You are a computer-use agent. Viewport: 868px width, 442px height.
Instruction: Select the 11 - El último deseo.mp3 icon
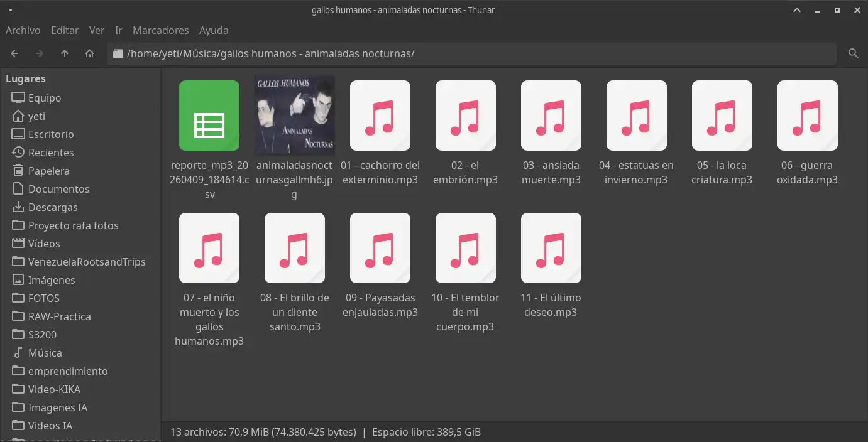(551, 248)
